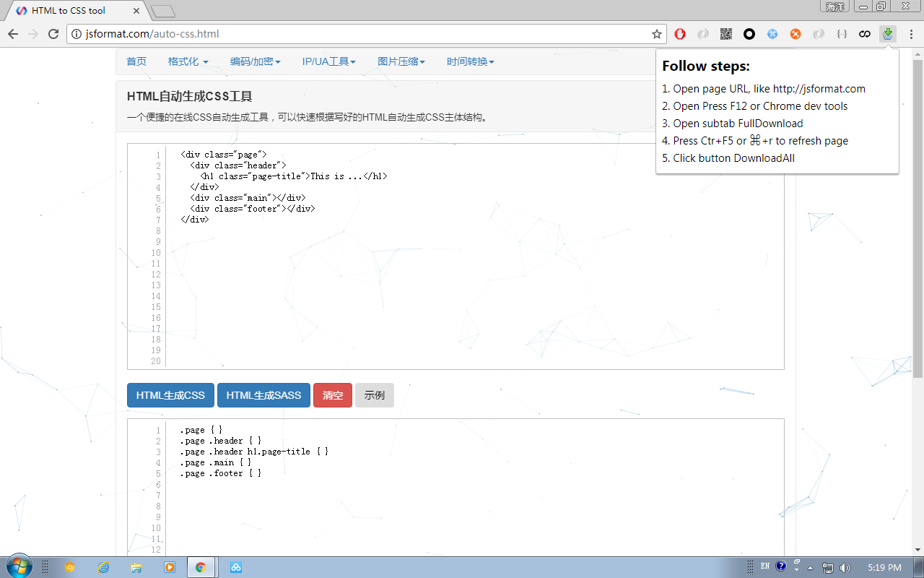Click the blue command-symbol extension icon
The width and height of the screenshot is (924, 578).
(x=772, y=33)
